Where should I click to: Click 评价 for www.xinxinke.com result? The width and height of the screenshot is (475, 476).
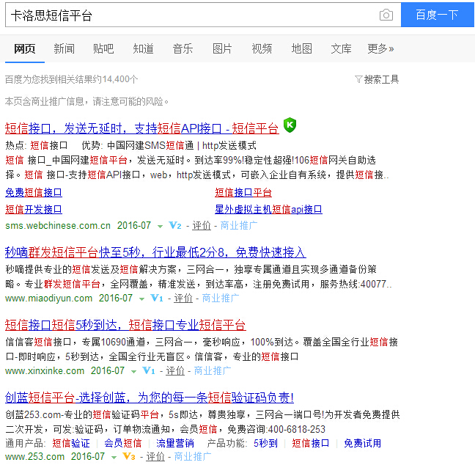coord(175,370)
